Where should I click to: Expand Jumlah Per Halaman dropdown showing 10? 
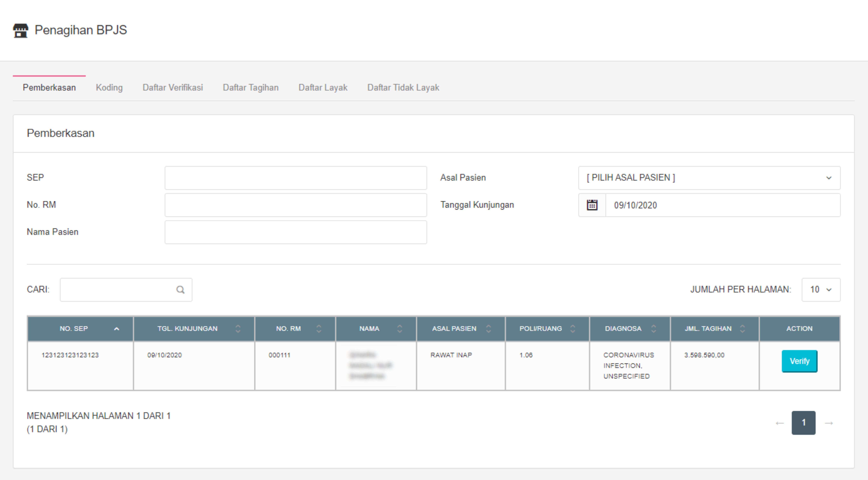click(x=821, y=290)
